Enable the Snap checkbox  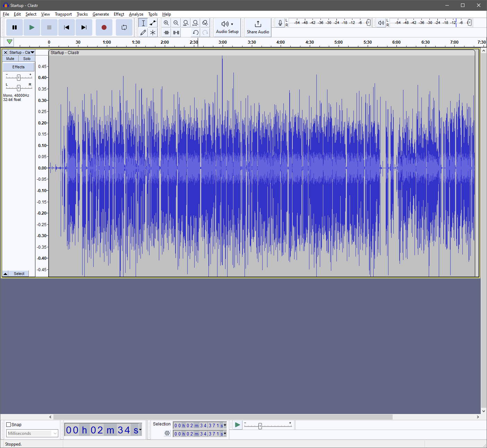9,424
